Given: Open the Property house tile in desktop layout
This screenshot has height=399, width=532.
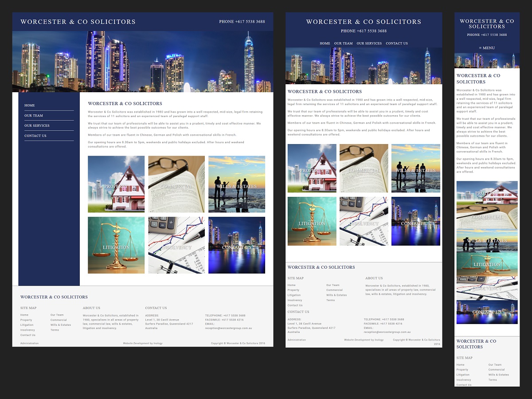Looking at the screenshot, I should pos(116,184).
